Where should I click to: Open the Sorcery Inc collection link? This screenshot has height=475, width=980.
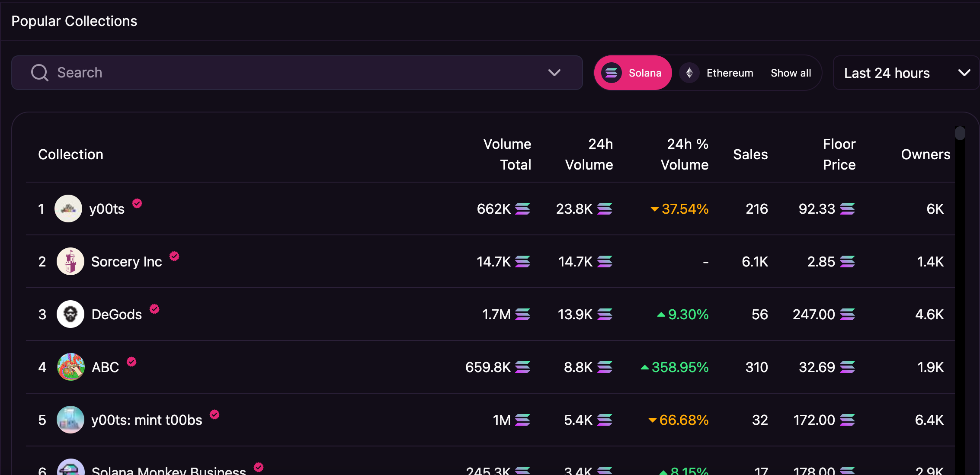pos(126,262)
